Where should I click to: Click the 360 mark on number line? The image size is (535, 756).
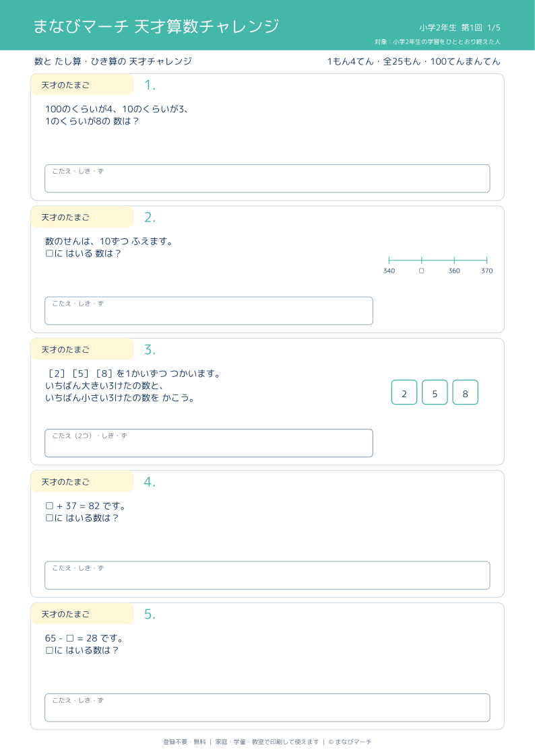click(x=454, y=271)
